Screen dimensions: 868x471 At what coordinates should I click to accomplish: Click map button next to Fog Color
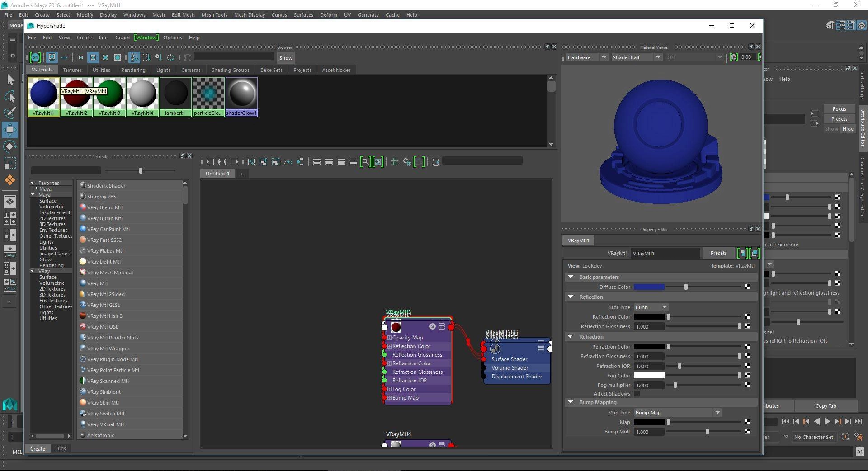pyautogui.click(x=747, y=376)
